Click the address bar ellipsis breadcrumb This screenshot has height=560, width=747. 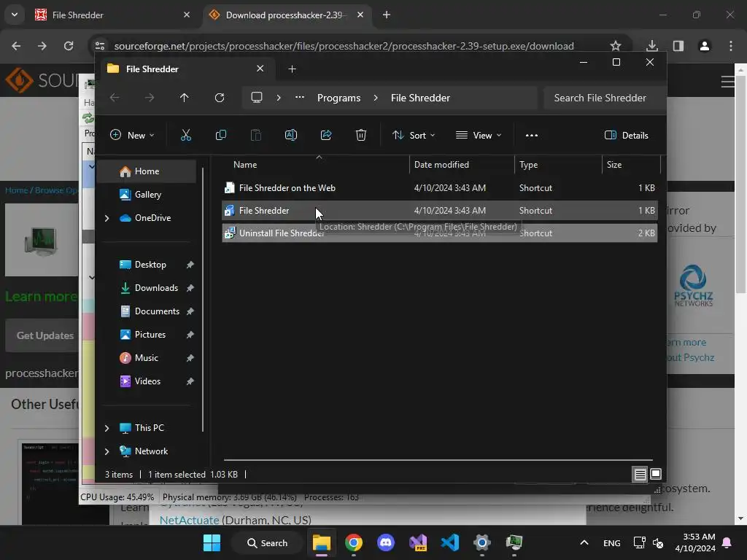[x=299, y=97]
